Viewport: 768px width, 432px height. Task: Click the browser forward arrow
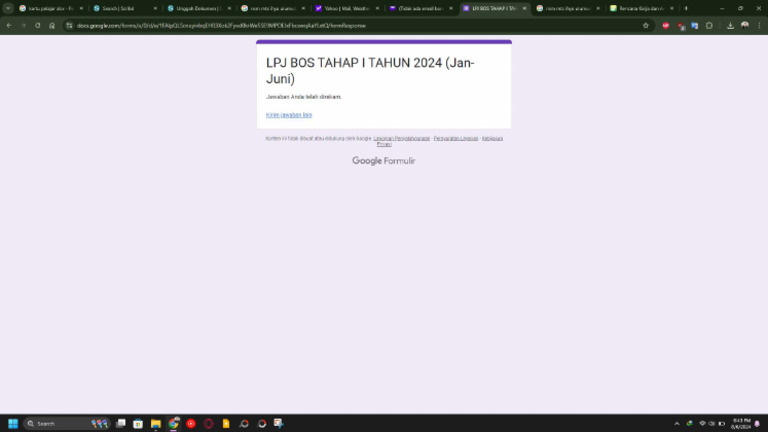pos(23,25)
